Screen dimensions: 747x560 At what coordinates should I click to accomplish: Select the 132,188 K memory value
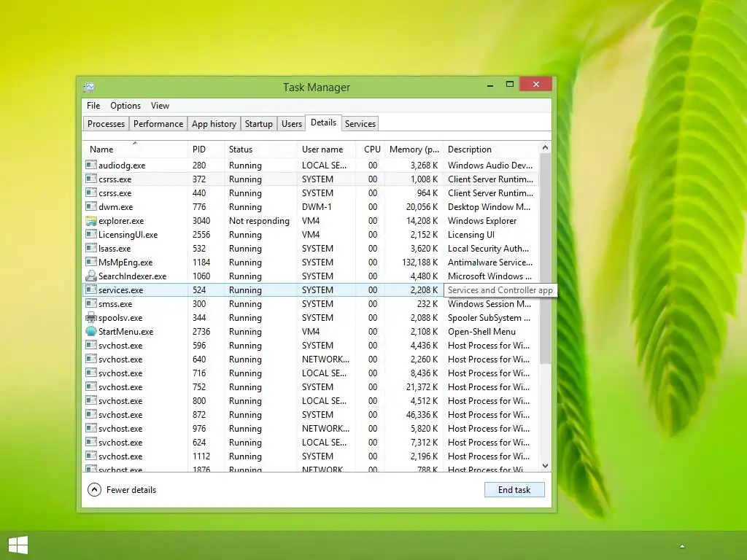pyautogui.click(x=419, y=262)
